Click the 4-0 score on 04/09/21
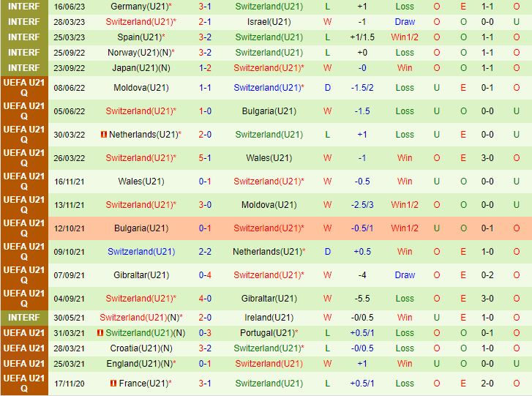Image resolution: width=532 pixels, height=396 pixels. click(205, 299)
